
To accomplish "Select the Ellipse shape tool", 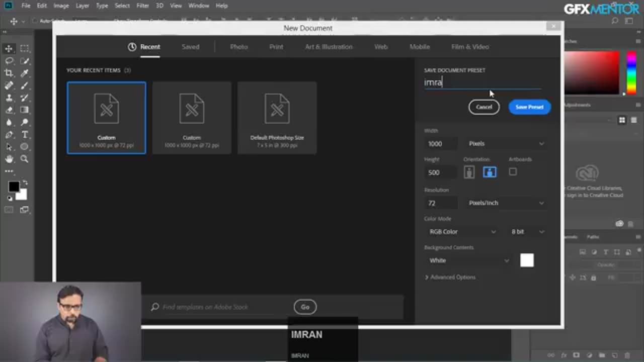I will coord(24,147).
